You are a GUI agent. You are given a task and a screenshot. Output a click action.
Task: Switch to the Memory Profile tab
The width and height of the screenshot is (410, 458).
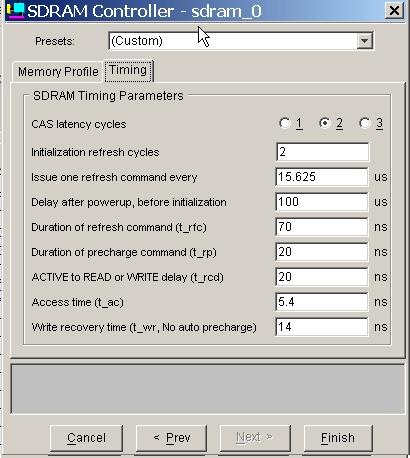click(58, 72)
